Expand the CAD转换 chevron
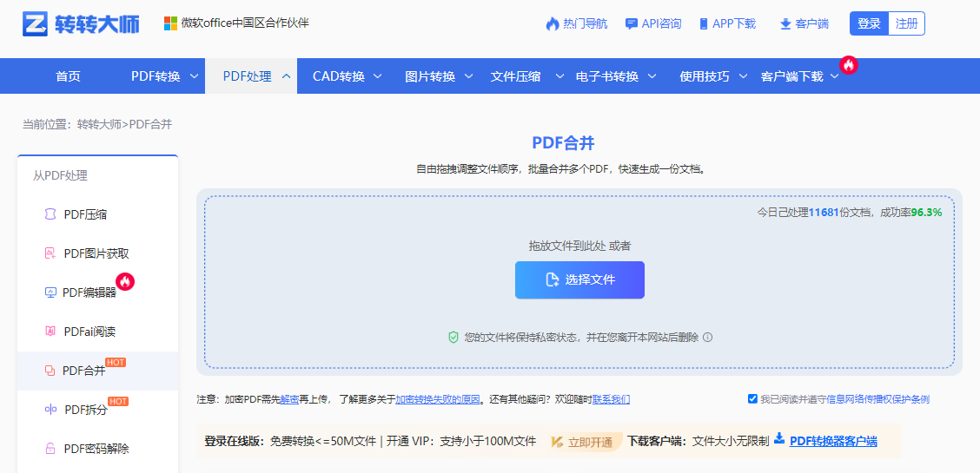The height and width of the screenshot is (473, 980). (x=378, y=76)
